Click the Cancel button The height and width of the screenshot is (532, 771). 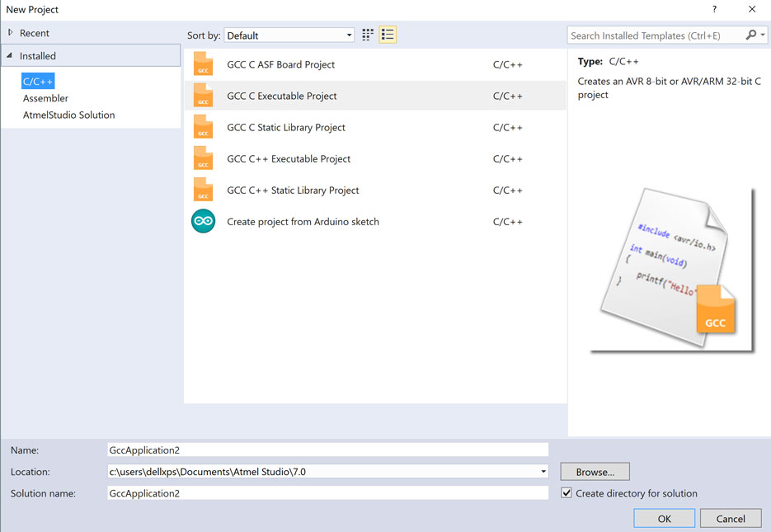coord(731,519)
